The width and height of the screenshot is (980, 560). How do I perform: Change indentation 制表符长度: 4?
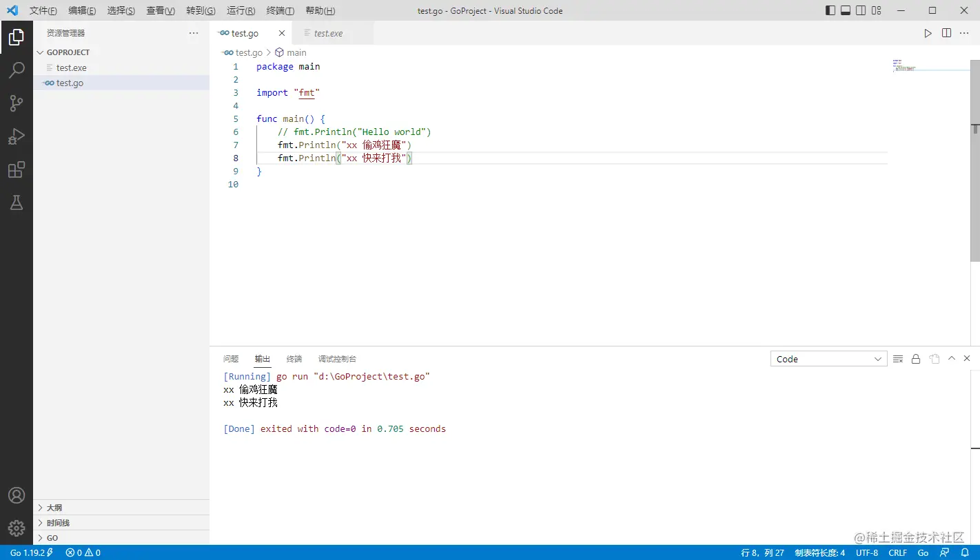pyautogui.click(x=819, y=552)
